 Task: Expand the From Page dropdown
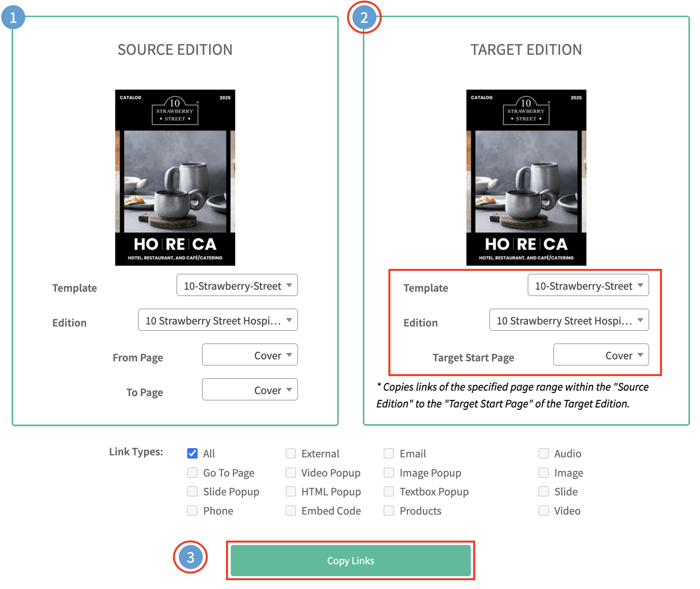point(250,355)
